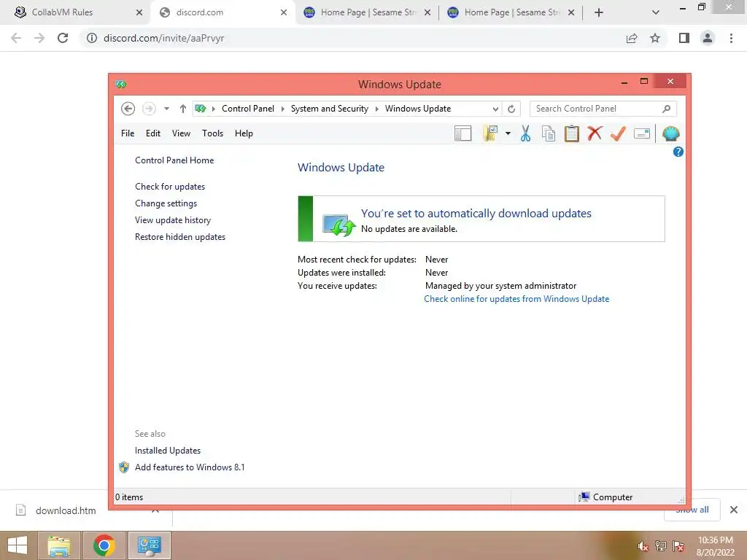Click Check online for updates from Windows Update
This screenshot has height=560, width=747.
pos(516,299)
